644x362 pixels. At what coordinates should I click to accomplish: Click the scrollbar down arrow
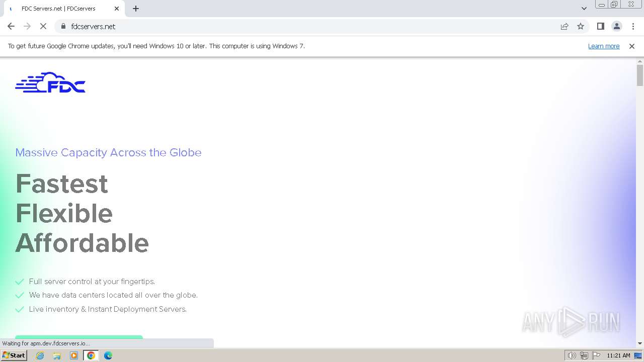click(640, 343)
